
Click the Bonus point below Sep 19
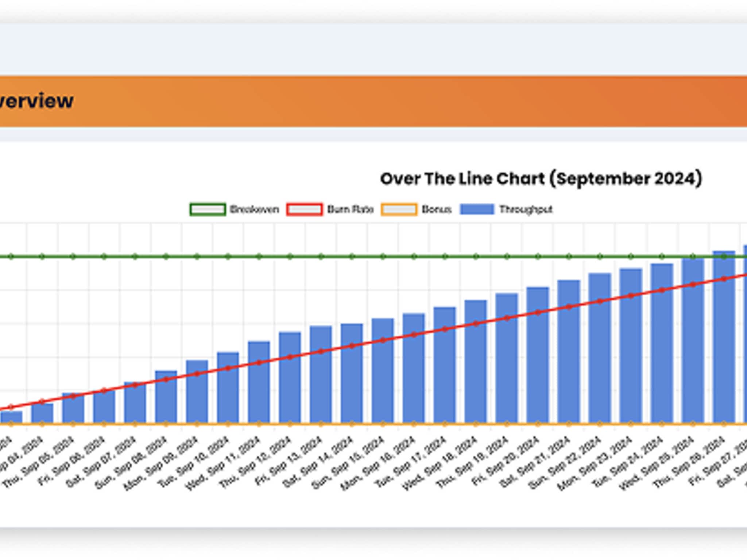pos(507,424)
